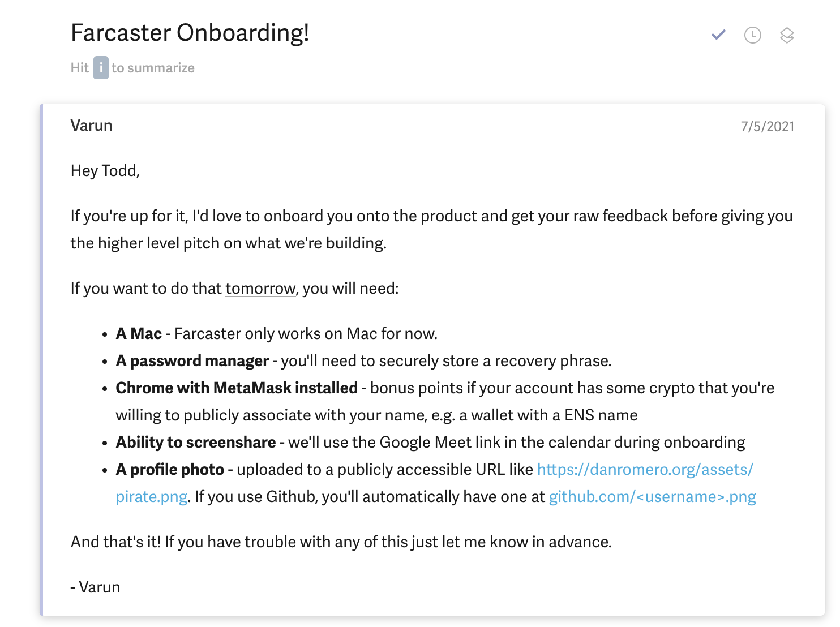840x627 pixels.
Task: Click the bold 'A Mac' bullet text
Action: tap(139, 334)
